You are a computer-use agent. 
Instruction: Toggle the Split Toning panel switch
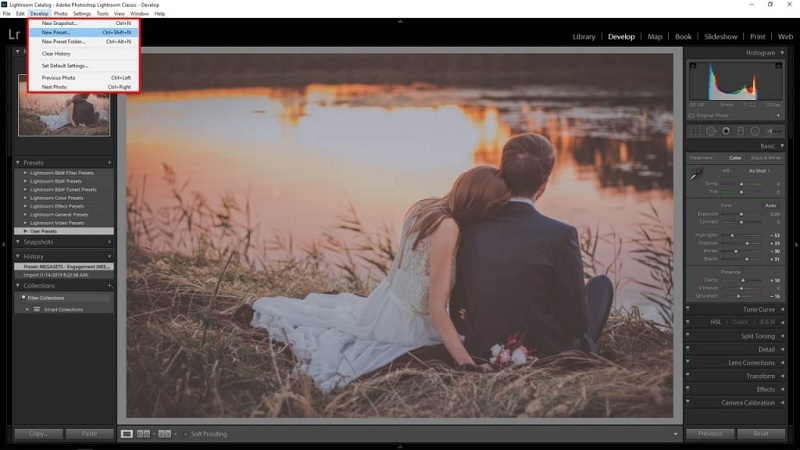(x=688, y=336)
